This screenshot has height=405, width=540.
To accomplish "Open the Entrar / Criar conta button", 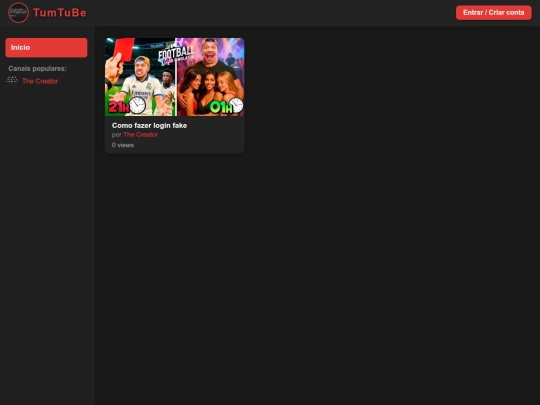I will [494, 13].
